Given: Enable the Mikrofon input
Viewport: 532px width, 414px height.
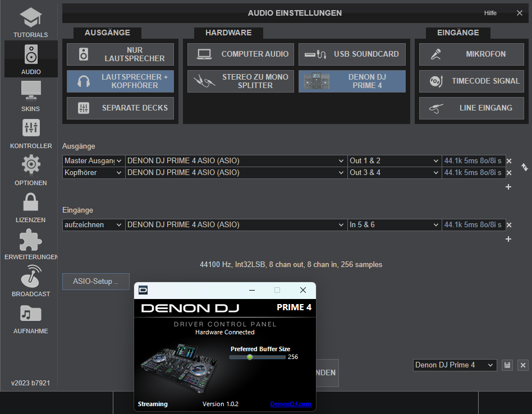Looking at the screenshot, I should [x=471, y=54].
